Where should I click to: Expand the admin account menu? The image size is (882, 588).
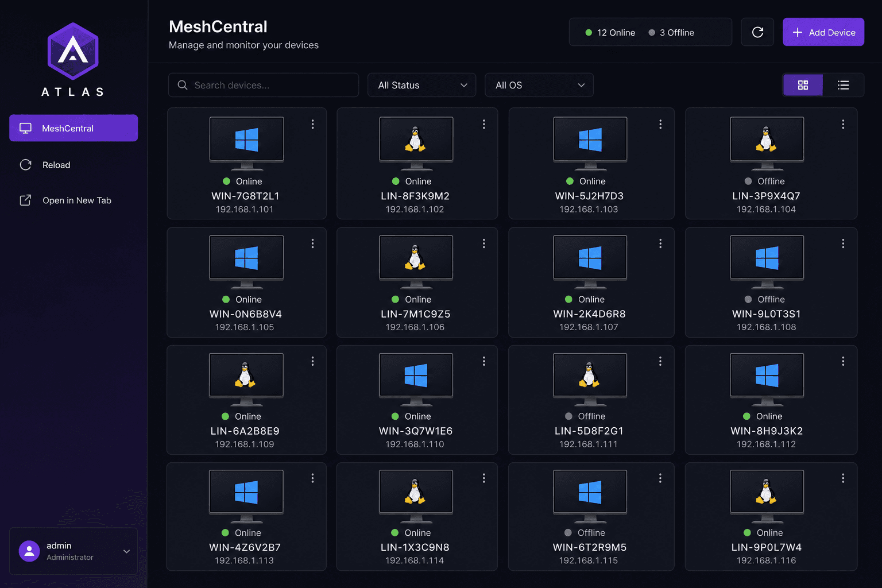tap(73, 551)
